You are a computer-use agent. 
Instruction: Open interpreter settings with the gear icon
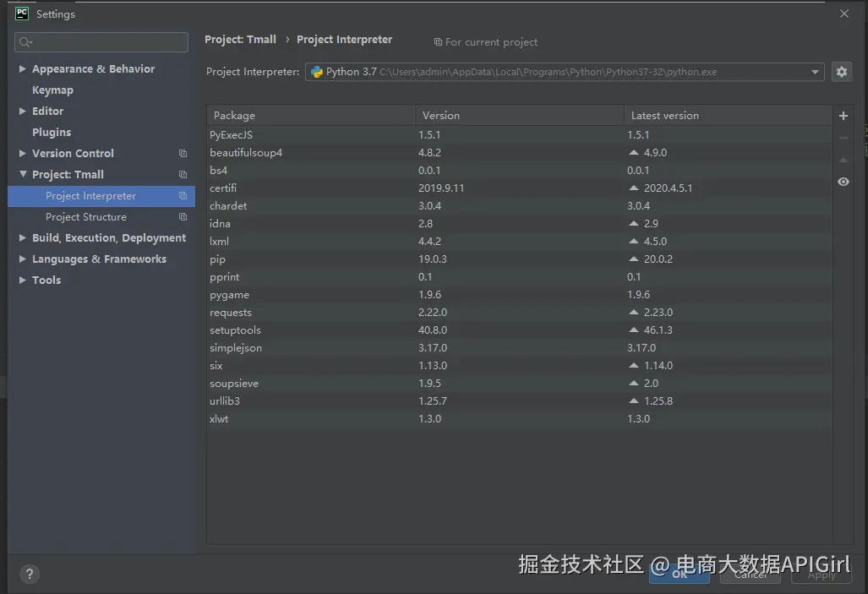842,72
